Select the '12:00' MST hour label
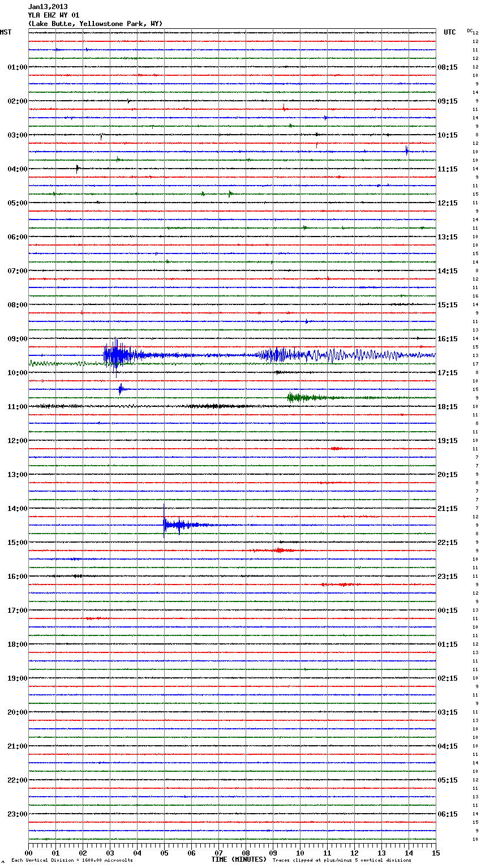 [x=18, y=441]
